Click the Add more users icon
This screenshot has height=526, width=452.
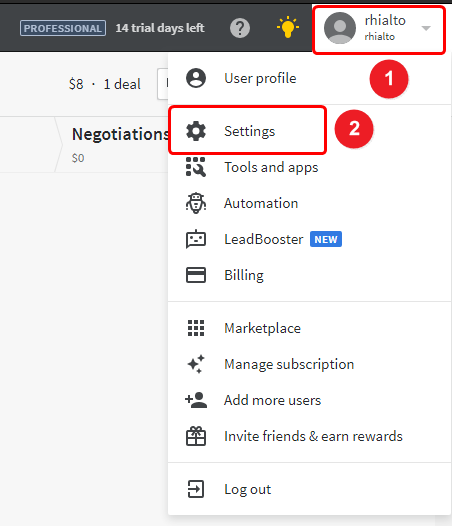196,400
